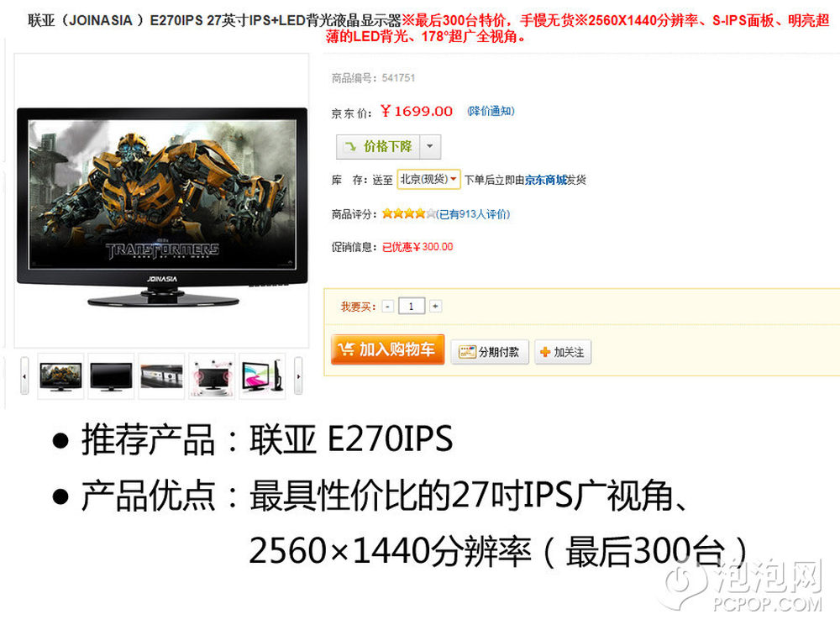Select the black screen monitor thumbnail
The height and width of the screenshot is (630, 840).
(x=111, y=376)
